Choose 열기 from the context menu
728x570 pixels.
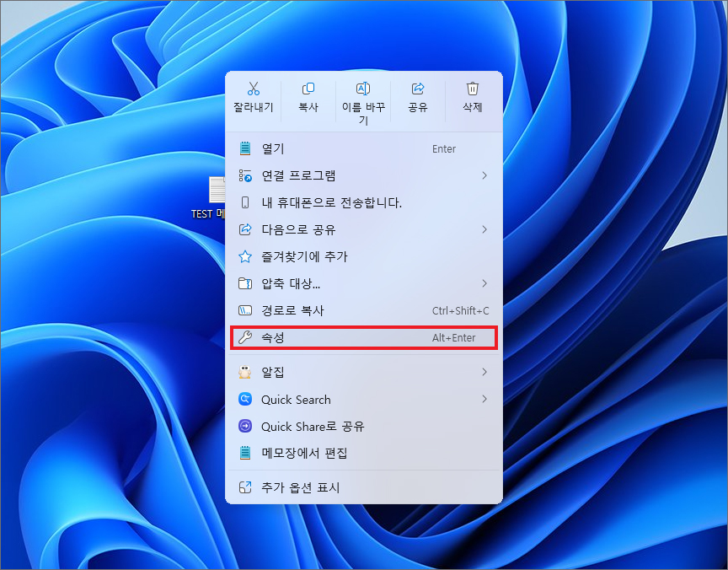pos(363,148)
